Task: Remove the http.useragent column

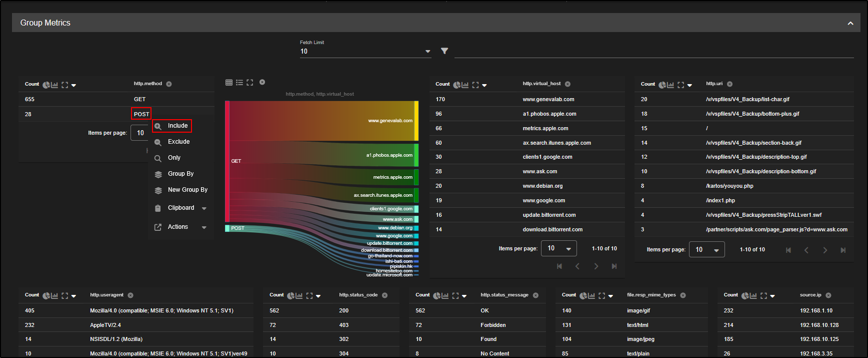Action: click(x=130, y=295)
